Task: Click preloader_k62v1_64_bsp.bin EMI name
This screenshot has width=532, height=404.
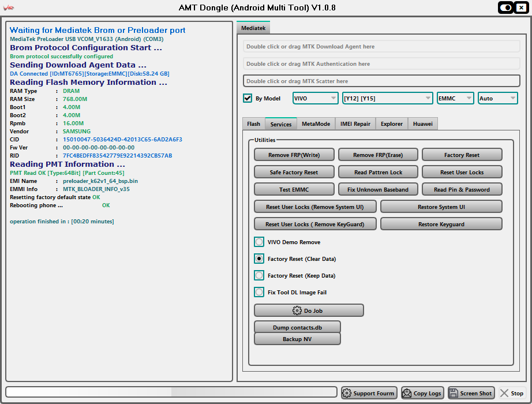Action: click(x=100, y=181)
